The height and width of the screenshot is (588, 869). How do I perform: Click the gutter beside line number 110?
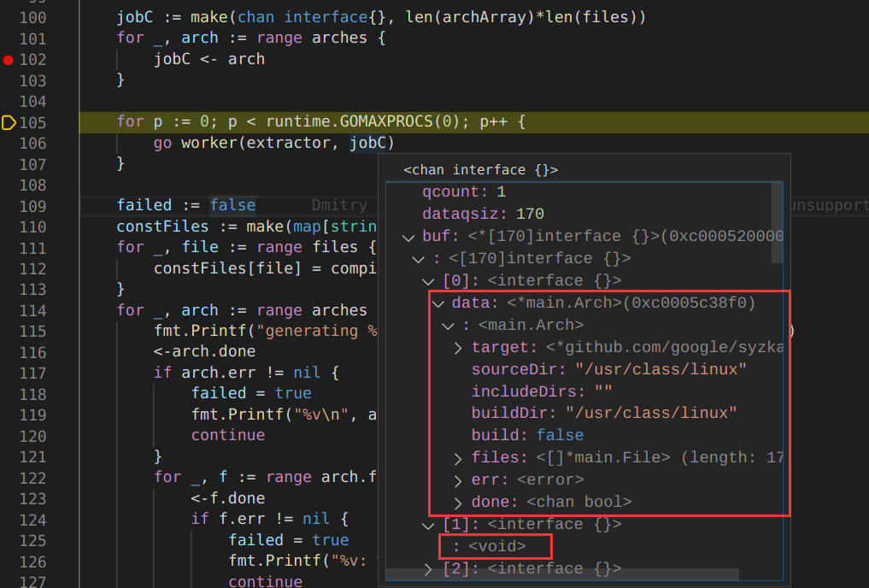click(x=9, y=227)
